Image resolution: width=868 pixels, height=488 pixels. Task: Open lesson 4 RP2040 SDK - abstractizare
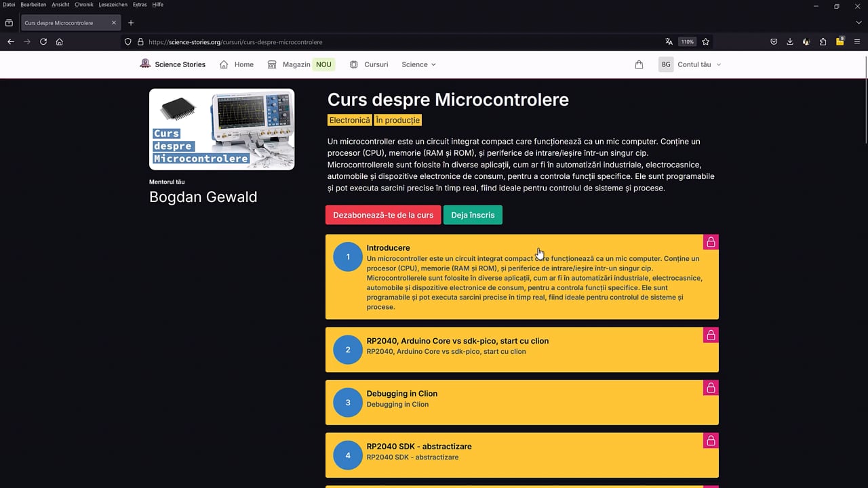point(522,455)
